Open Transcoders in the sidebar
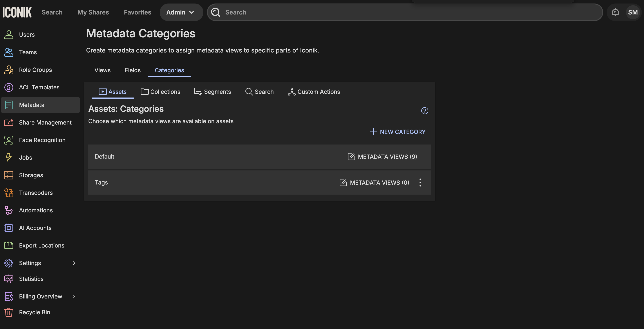The height and width of the screenshot is (329, 644). coord(36,193)
